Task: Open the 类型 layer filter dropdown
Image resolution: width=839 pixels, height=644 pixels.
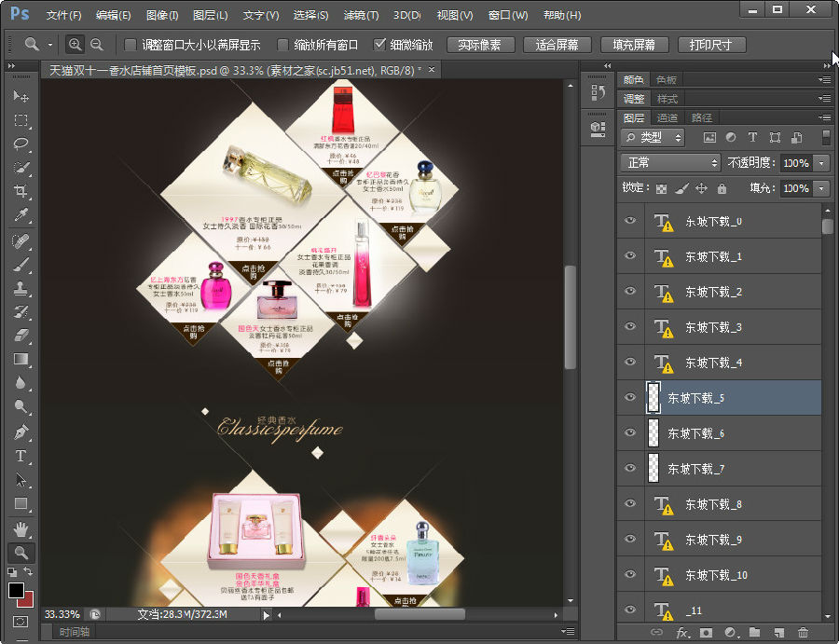Action: click(653, 137)
